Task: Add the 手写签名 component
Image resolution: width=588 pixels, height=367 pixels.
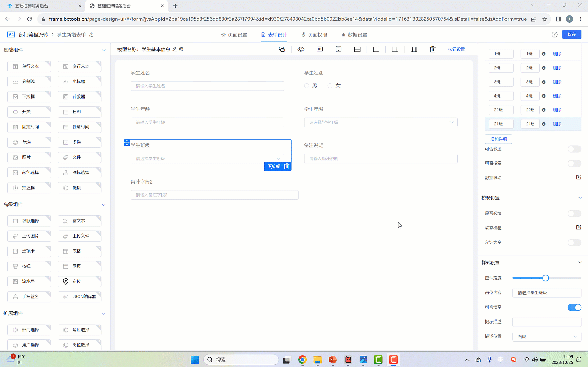Action: pyautogui.click(x=29, y=297)
